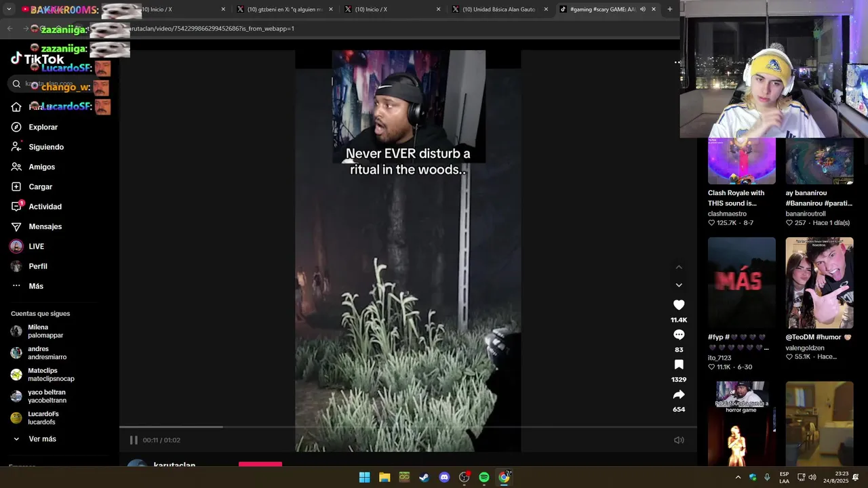Open OBS Studio from taskbar
Image resolution: width=868 pixels, height=488 pixels.
(464, 477)
